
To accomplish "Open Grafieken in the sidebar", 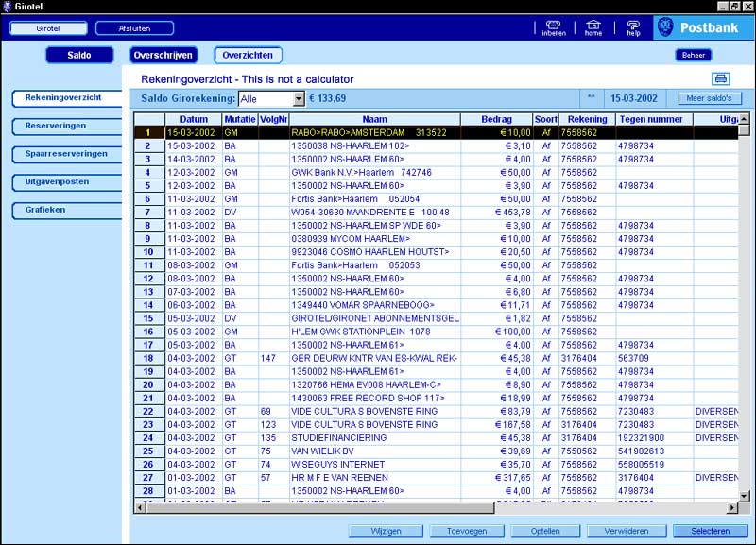I will tap(66, 210).
